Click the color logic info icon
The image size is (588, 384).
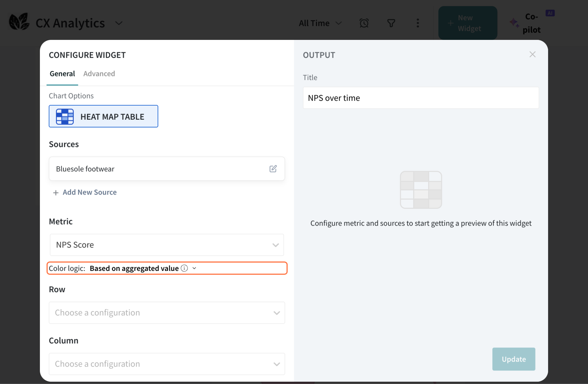[x=184, y=268]
